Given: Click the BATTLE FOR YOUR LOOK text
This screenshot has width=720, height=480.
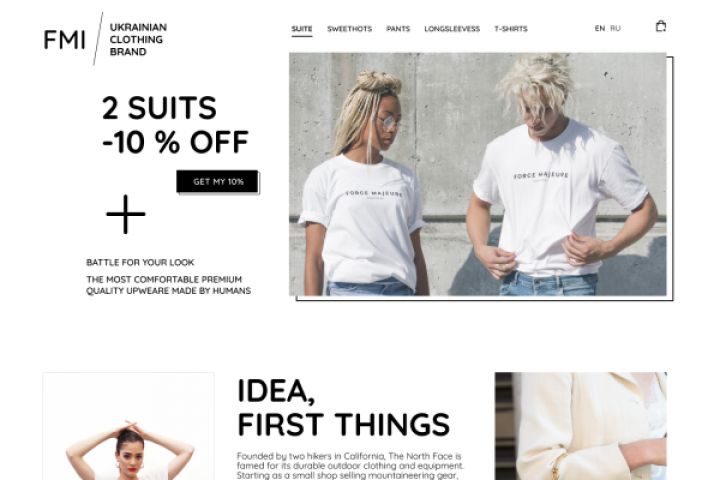Looking at the screenshot, I should click(x=140, y=262).
